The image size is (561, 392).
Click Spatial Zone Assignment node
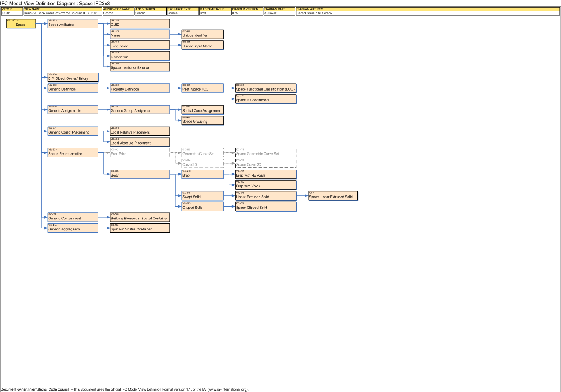(203, 109)
